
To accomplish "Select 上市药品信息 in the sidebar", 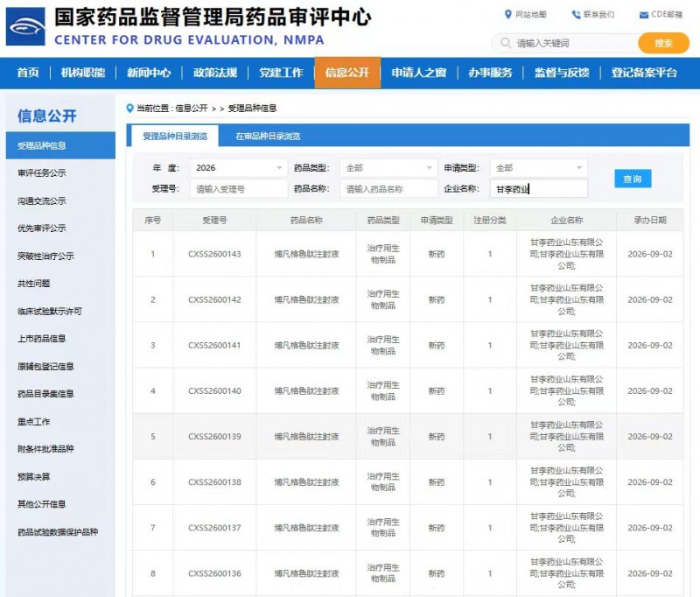I will (x=42, y=339).
